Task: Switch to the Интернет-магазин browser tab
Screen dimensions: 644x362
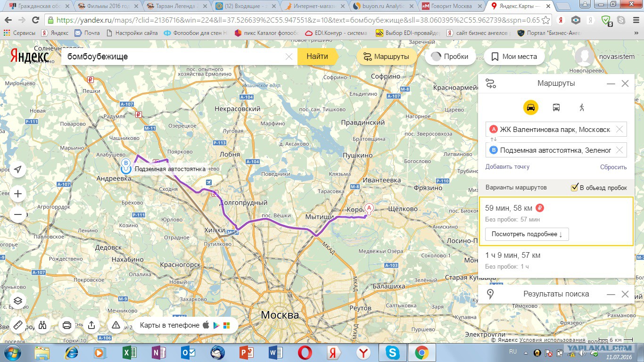Action: [314, 7]
